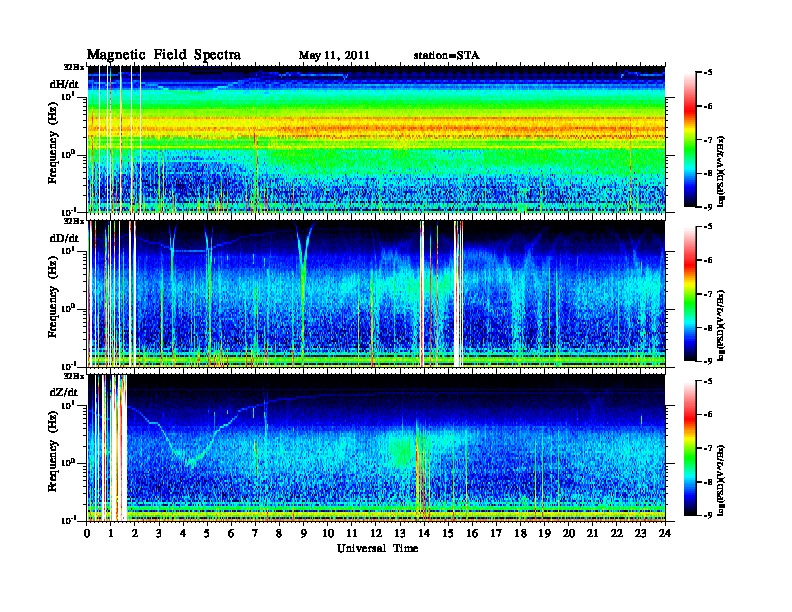Click the "32Hz" label atop the dZ/dt panel
792x612 pixels.
click(x=74, y=376)
